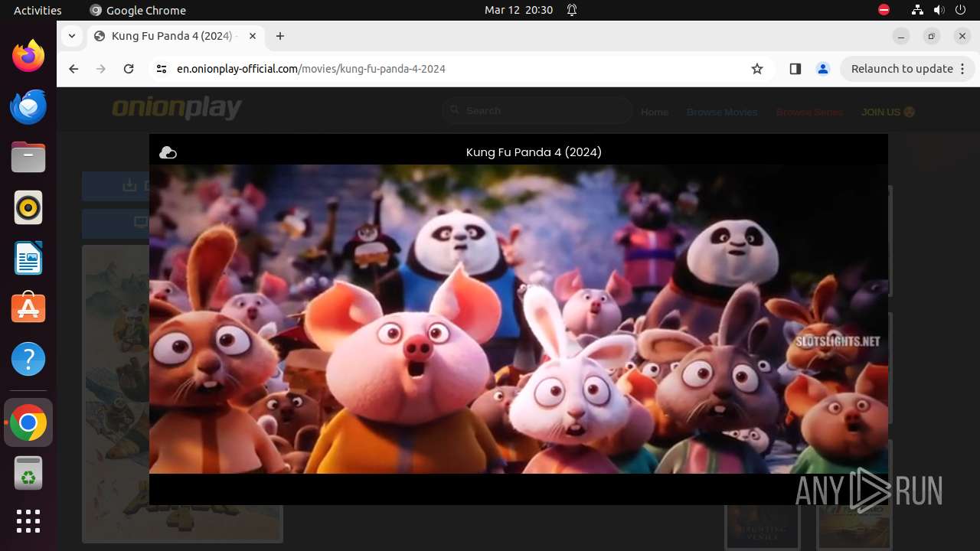980x551 pixels.
Task: Focus the onionplay Search field
Action: point(537,111)
